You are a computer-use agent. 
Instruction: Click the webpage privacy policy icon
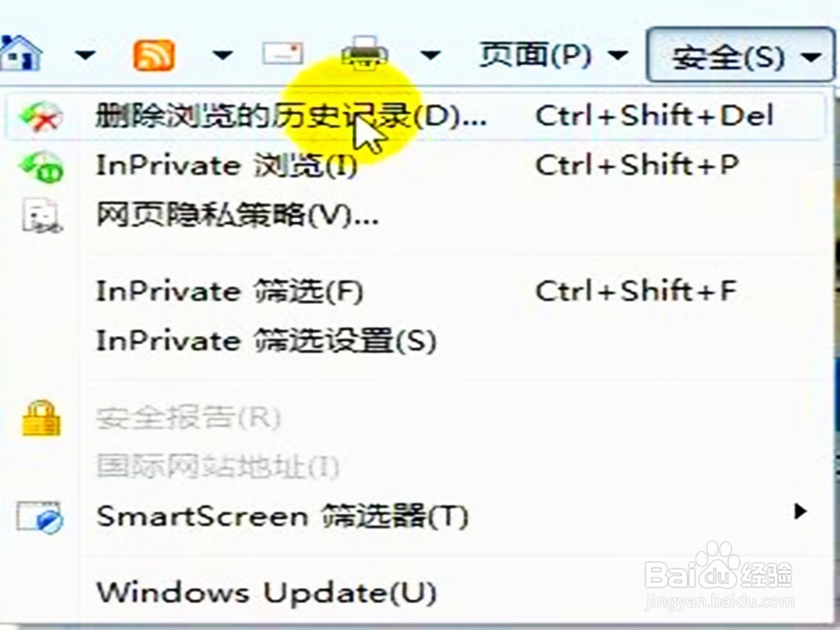(40, 216)
